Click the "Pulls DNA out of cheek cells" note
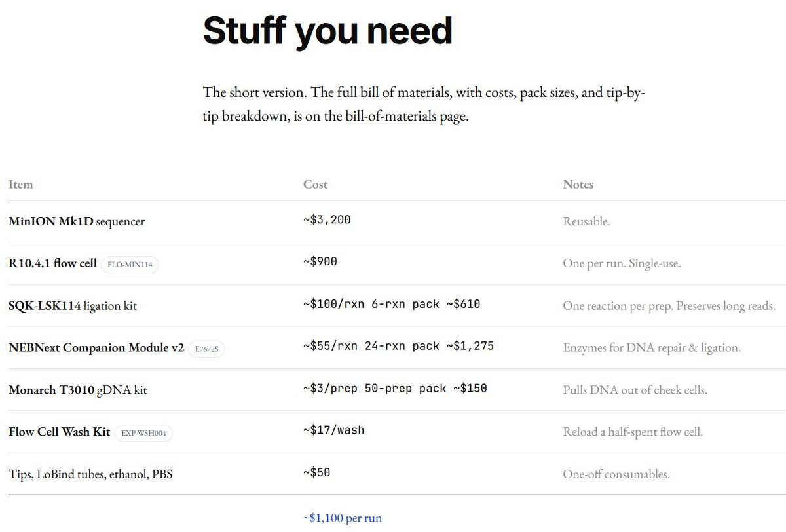786x532 pixels. pyautogui.click(x=635, y=390)
